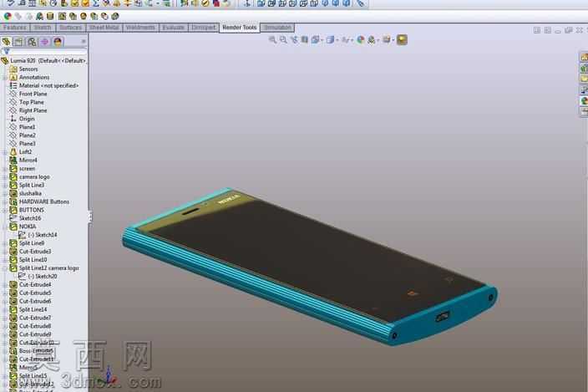The width and height of the screenshot is (588, 392).
Task: Click the filter funnel icon above the tree
Action: point(6,51)
